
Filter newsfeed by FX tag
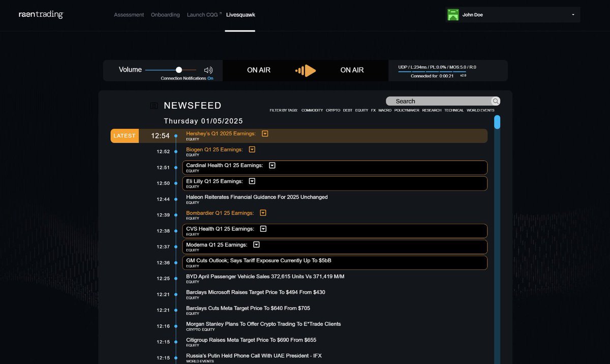pyautogui.click(x=373, y=110)
